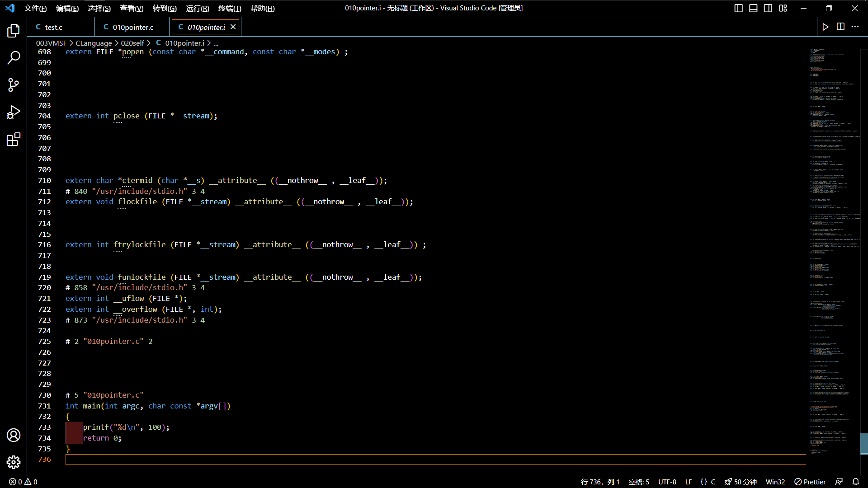
Task: Open the 转到(G) menu
Action: pyautogui.click(x=165, y=8)
